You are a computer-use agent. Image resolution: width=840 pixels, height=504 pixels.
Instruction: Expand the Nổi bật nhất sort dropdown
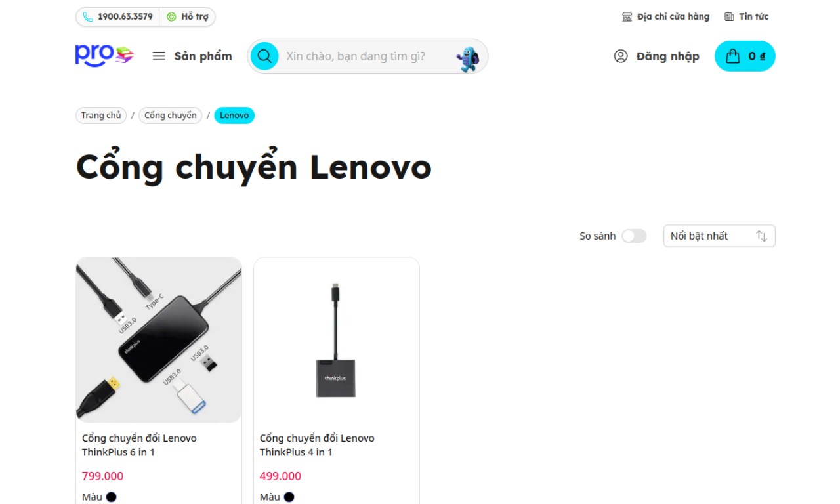point(719,236)
